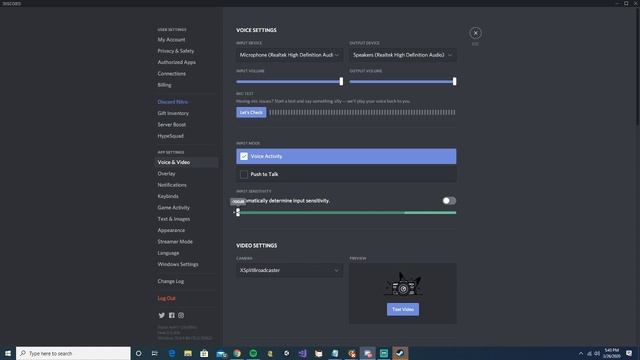The height and width of the screenshot is (360, 640).
Task: Open volume control in system tray
Action: [597, 353]
